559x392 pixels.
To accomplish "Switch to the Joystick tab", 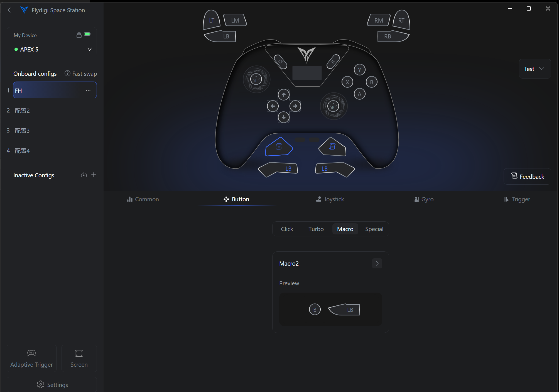I will [x=330, y=199].
